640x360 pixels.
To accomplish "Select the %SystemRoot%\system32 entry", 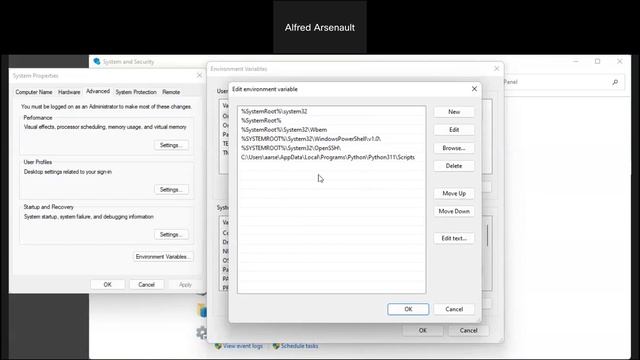I will 331,111.
